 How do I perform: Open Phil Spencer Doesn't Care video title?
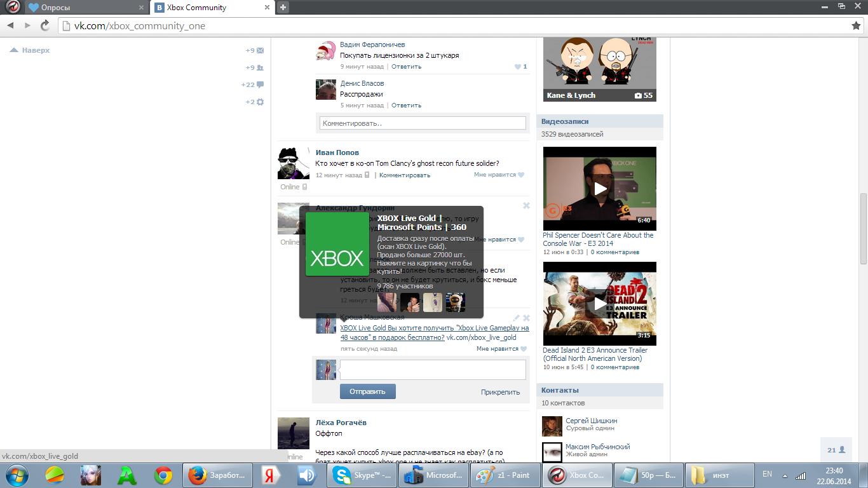[598, 240]
